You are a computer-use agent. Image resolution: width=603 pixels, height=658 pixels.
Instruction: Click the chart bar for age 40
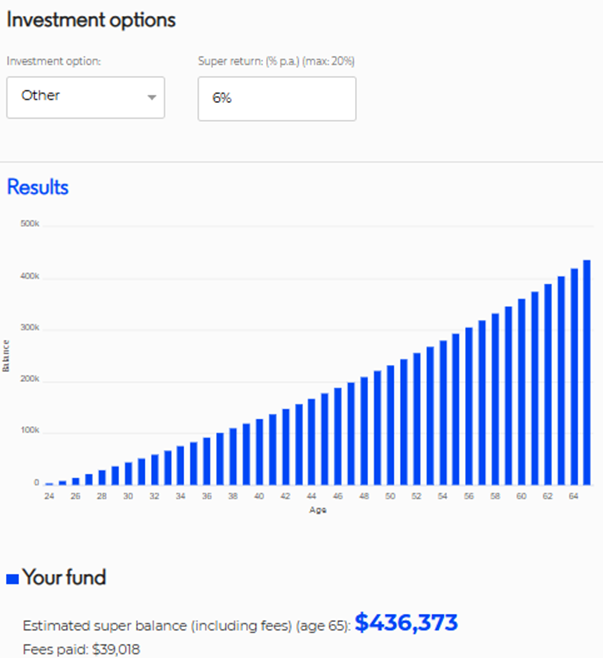tap(259, 451)
